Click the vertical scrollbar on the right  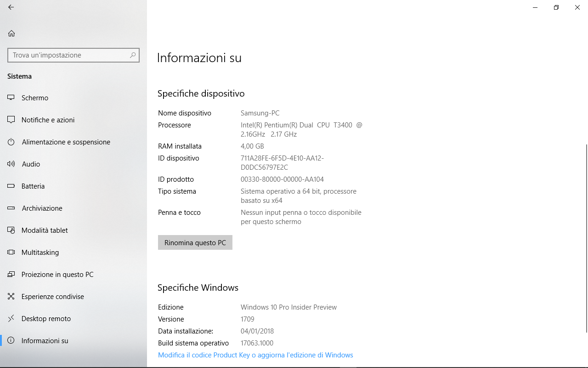[x=586, y=238]
